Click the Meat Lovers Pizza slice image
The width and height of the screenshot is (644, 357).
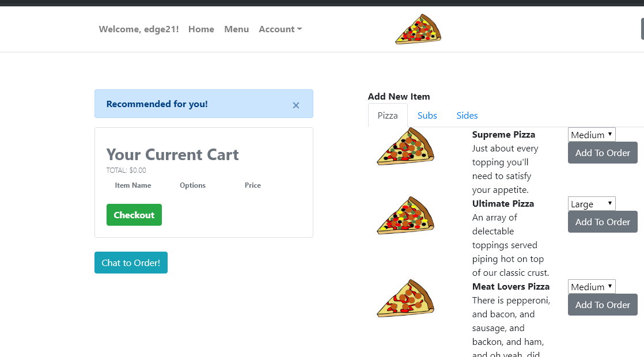pos(406,298)
